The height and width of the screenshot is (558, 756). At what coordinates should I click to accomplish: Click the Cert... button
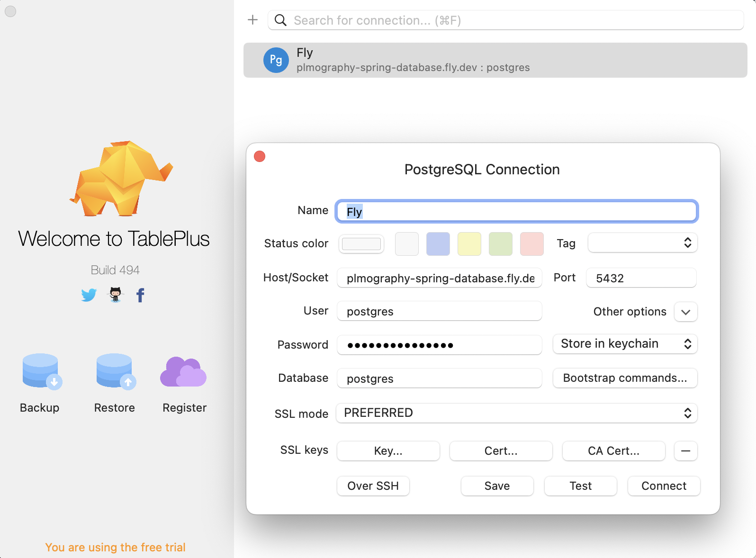pyautogui.click(x=501, y=451)
